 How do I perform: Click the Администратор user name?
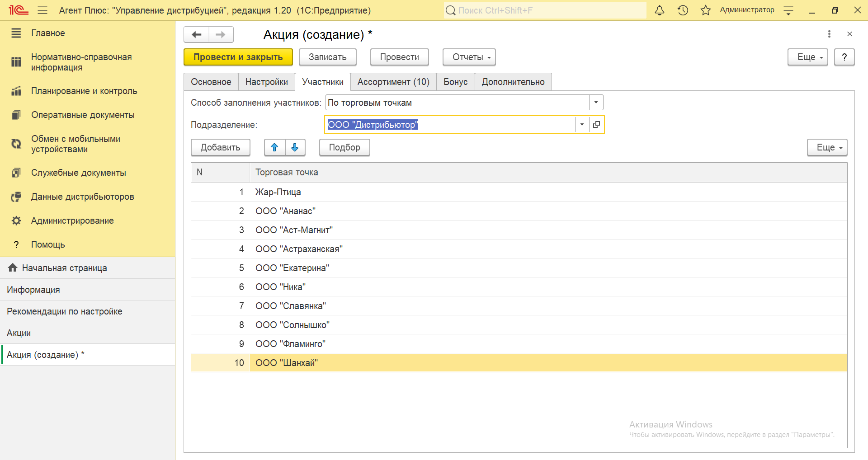[x=747, y=10]
